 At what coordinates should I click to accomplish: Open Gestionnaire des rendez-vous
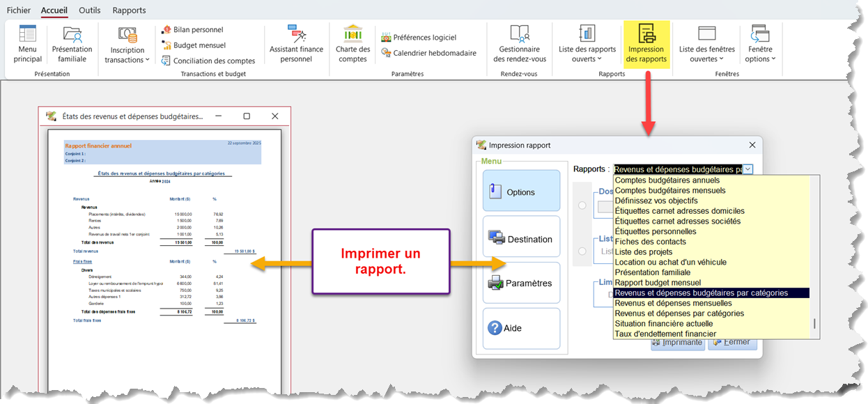click(x=520, y=44)
